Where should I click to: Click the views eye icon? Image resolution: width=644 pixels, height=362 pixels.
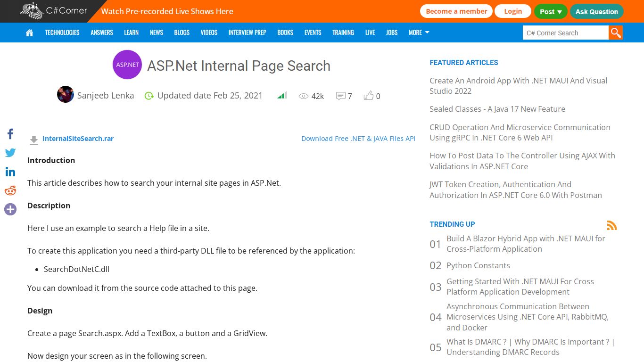point(304,96)
